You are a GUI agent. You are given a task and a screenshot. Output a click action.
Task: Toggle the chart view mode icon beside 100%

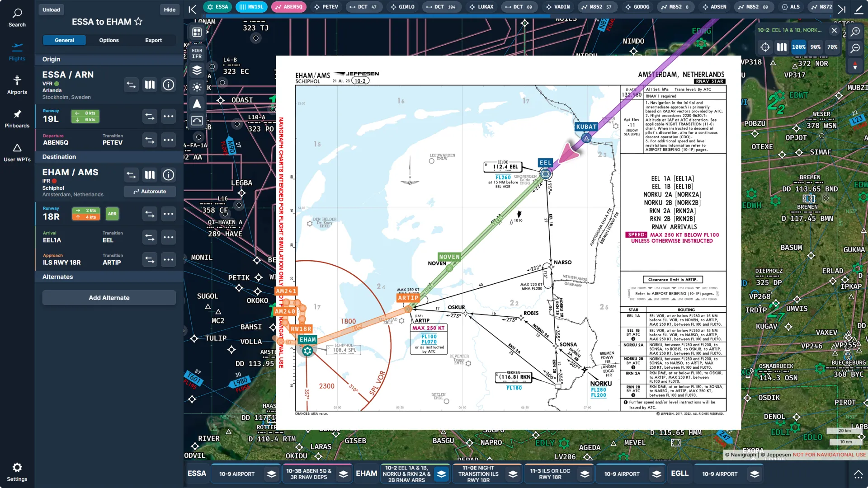[x=782, y=47]
